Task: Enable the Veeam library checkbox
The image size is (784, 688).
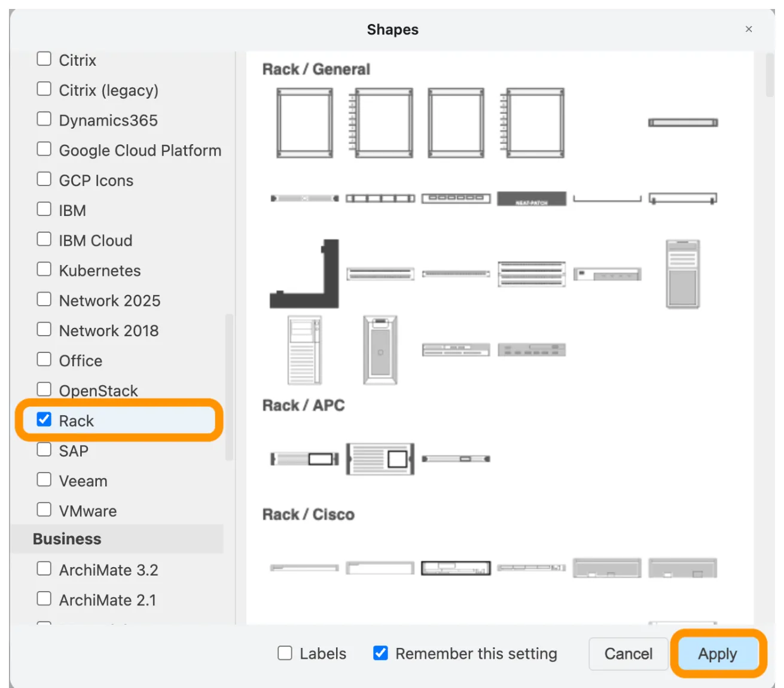Action: tap(44, 479)
